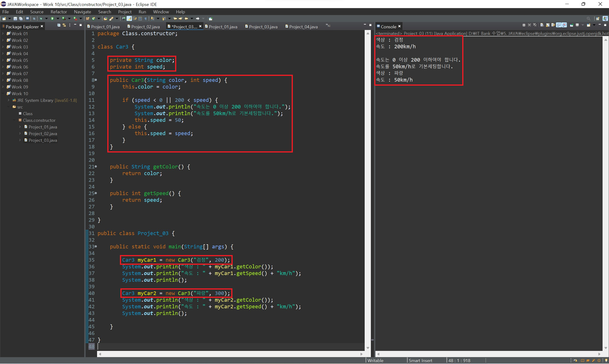The width and height of the screenshot is (609, 364).
Task: Toggle Link with Editor in Package Explorer
Action: click(x=64, y=25)
